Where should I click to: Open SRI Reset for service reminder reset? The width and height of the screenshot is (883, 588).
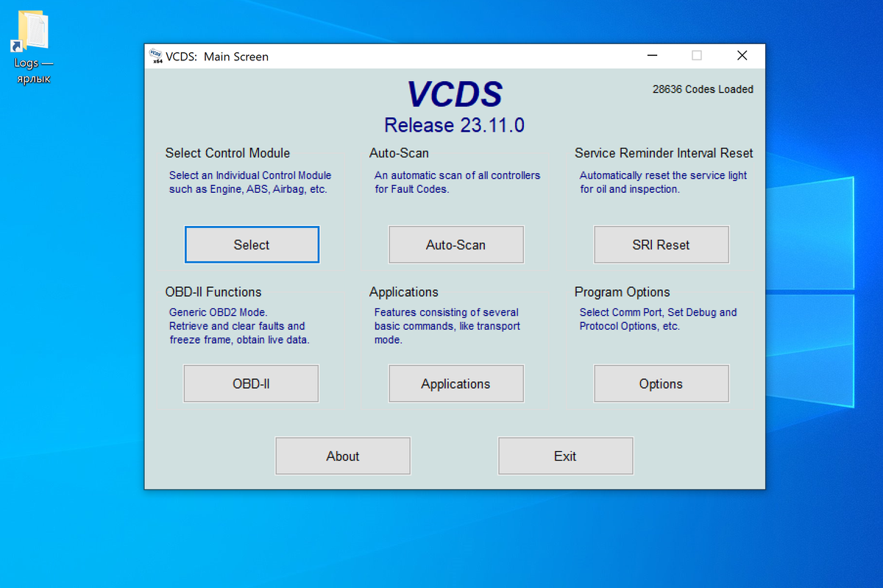click(661, 244)
